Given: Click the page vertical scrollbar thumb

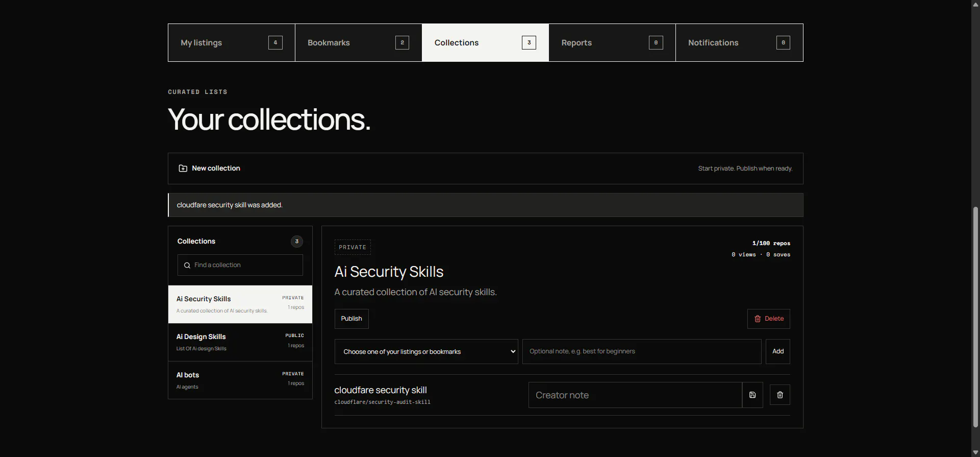Looking at the screenshot, I should pyautogui.click(x=975, y=317).
